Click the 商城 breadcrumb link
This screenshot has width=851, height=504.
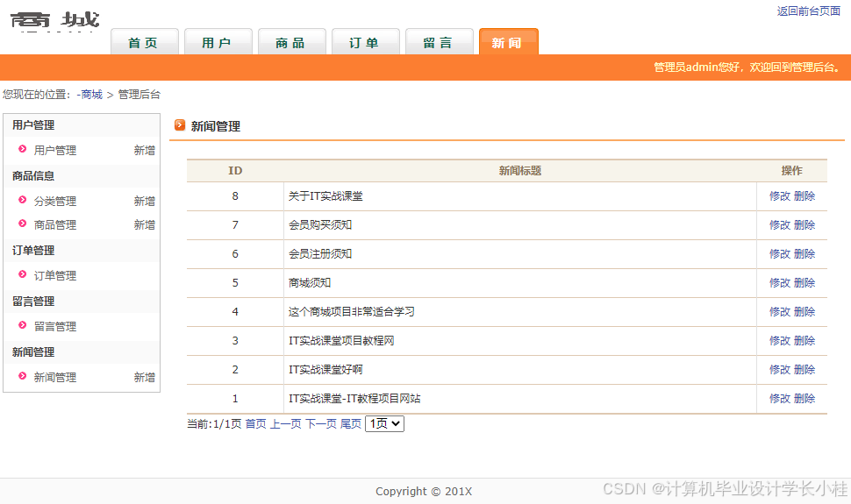pyautogui.click(x=91, y=95)
